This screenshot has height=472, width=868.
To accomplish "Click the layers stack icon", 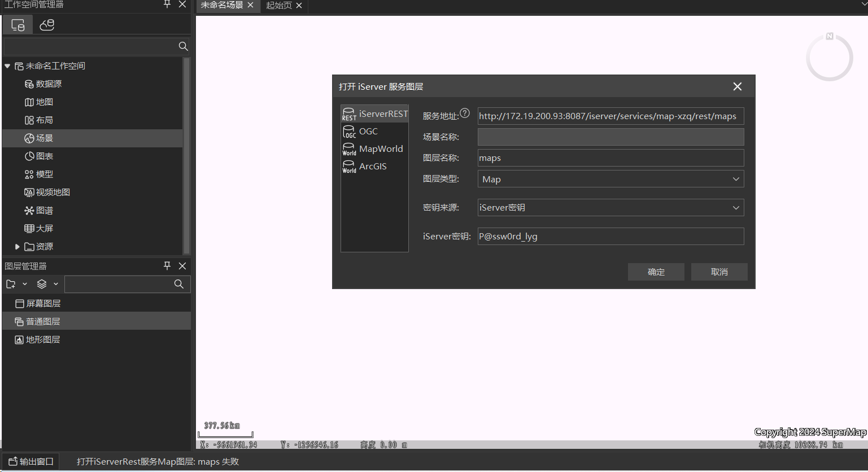I will [x=42, y=284].
